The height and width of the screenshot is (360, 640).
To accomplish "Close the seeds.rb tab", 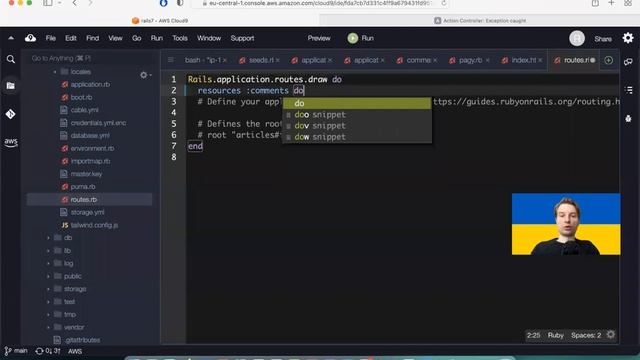I will 278,60.
